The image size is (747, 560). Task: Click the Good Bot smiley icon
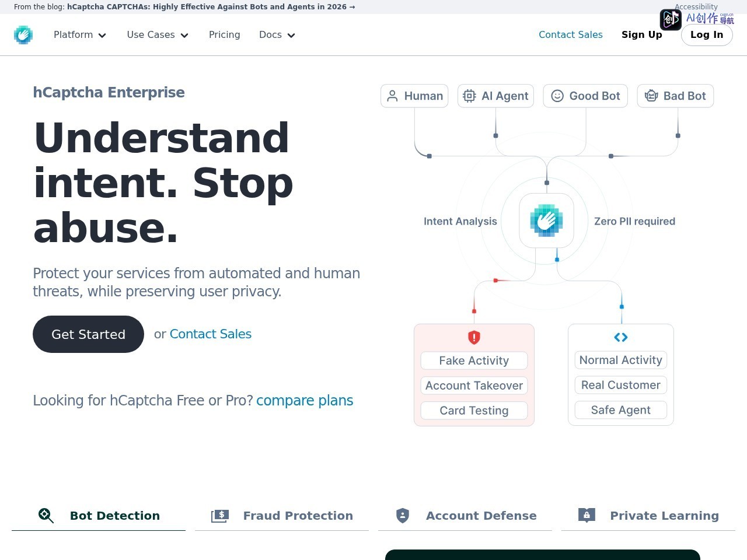pos(557,96)
